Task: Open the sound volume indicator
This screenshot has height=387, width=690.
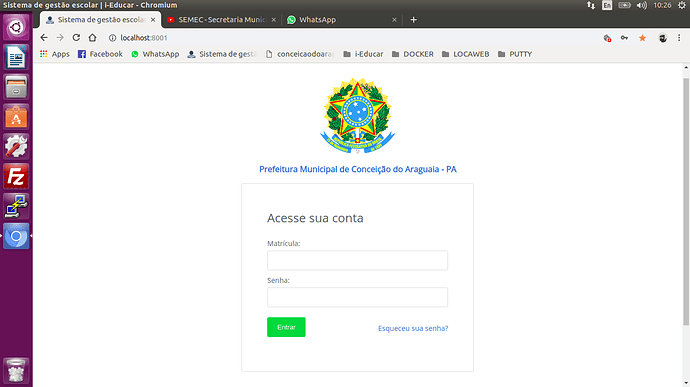Action: 642,5
